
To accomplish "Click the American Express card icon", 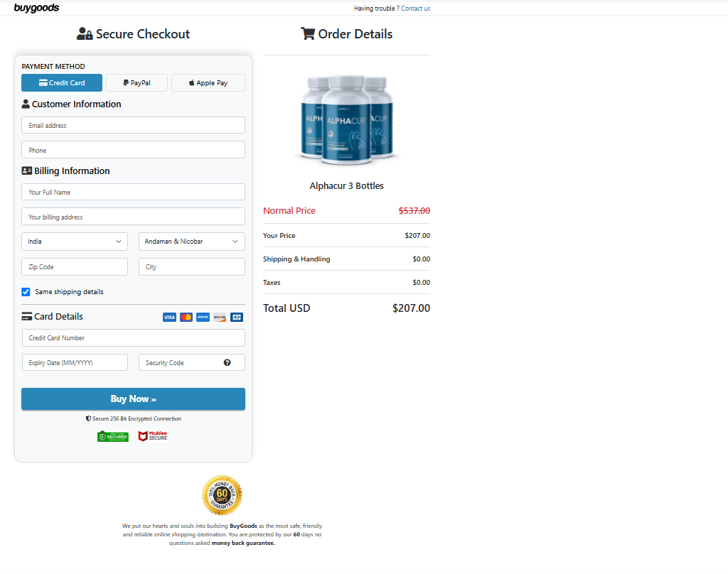I will 203,317.
